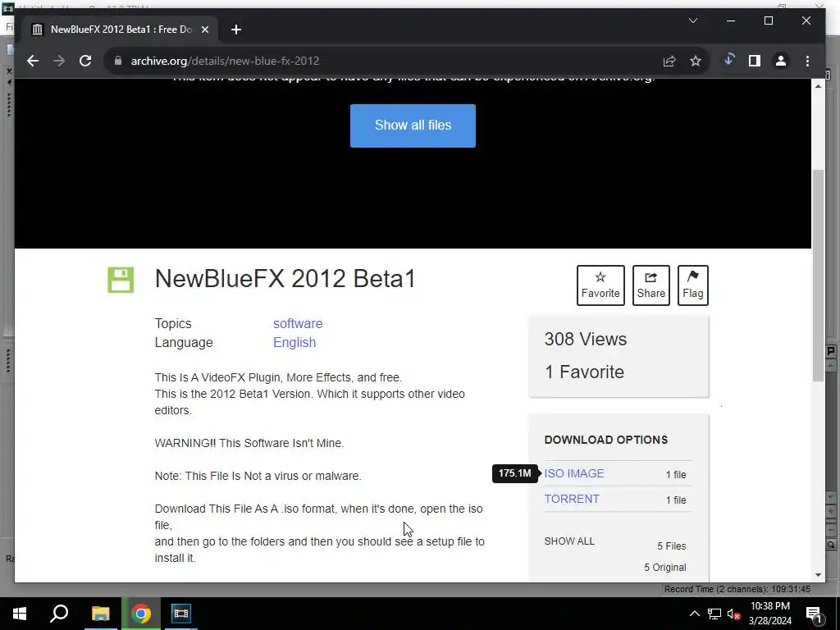Open Windows taskbar search
This screenshot has height=630, width=840.
point(59,614)
